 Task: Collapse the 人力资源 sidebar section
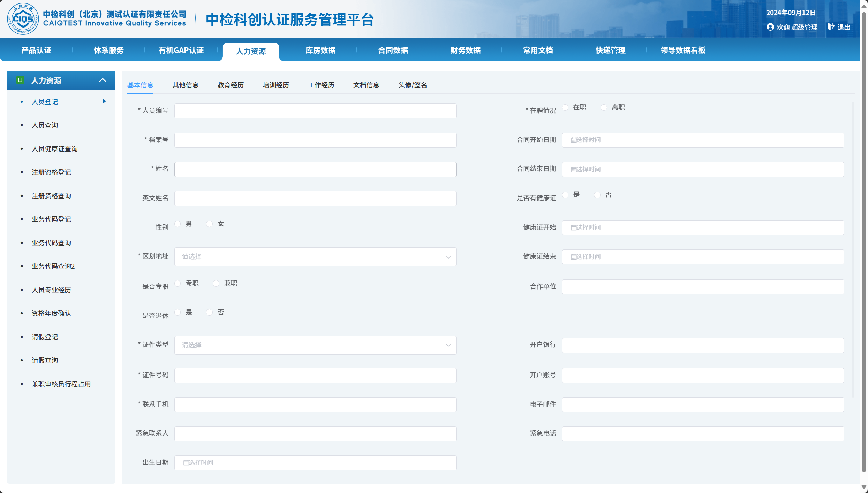(103, 80)
